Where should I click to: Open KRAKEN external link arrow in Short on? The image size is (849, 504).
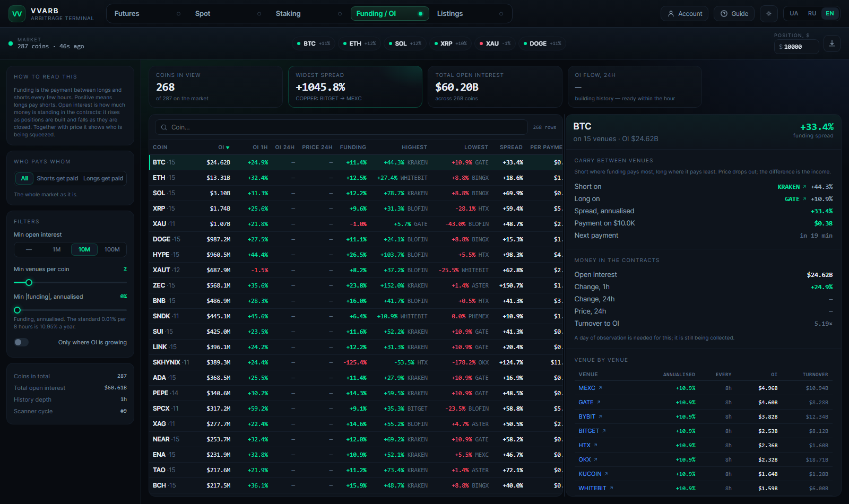coord(804,187)
